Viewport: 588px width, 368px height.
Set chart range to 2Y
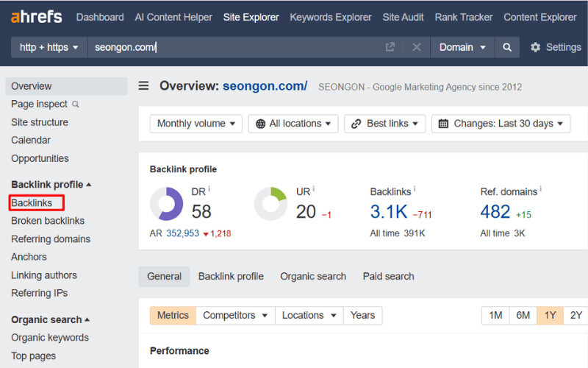[576, 315]
